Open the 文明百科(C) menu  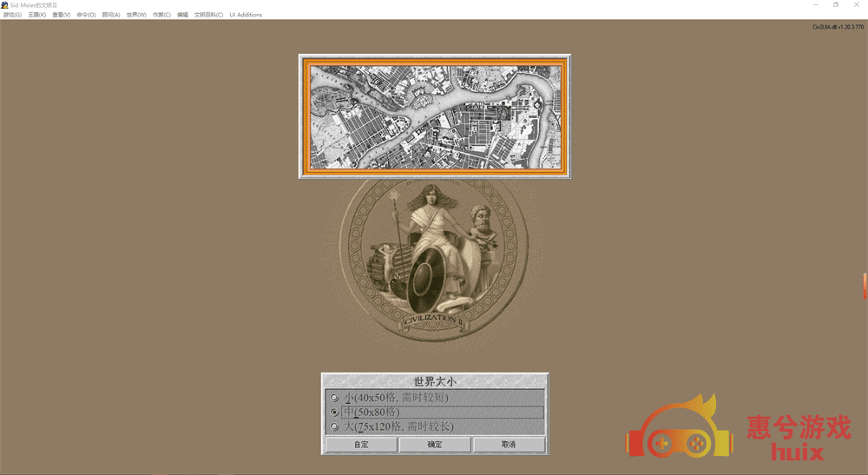click(x=208, y=15)
